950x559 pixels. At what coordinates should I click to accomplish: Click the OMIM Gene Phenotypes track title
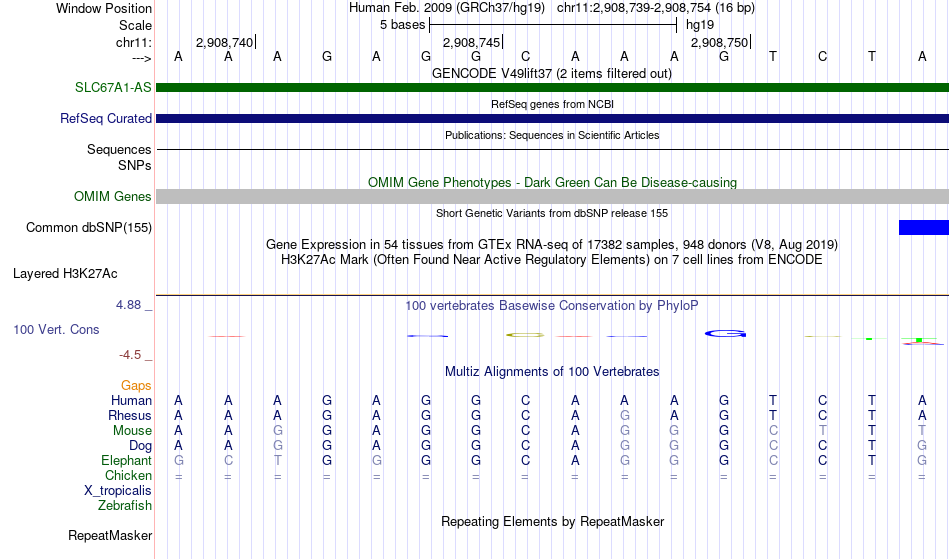[x=552, y=182]
